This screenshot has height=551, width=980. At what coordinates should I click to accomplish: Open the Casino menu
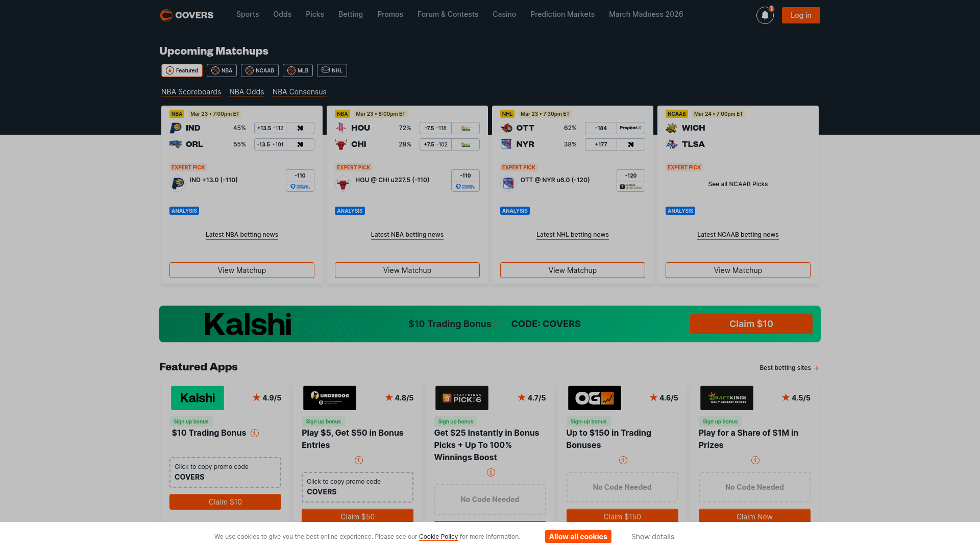[x=504, y=14]
